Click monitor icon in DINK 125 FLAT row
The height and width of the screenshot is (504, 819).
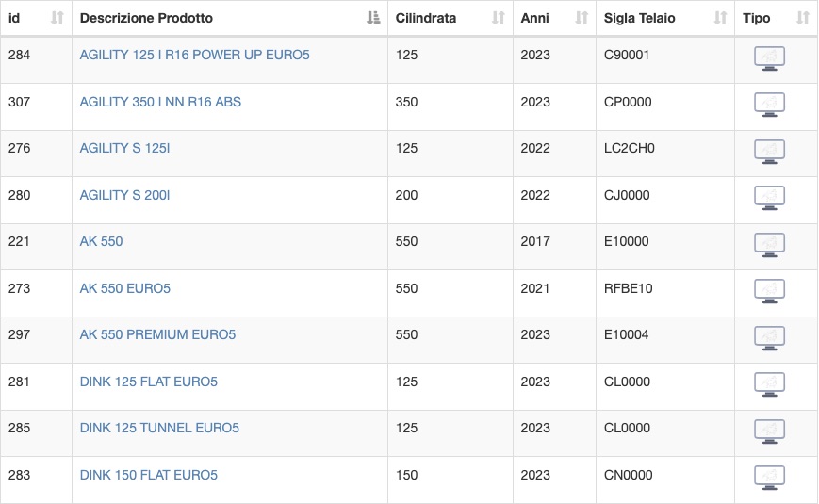[x=769, y=385]
